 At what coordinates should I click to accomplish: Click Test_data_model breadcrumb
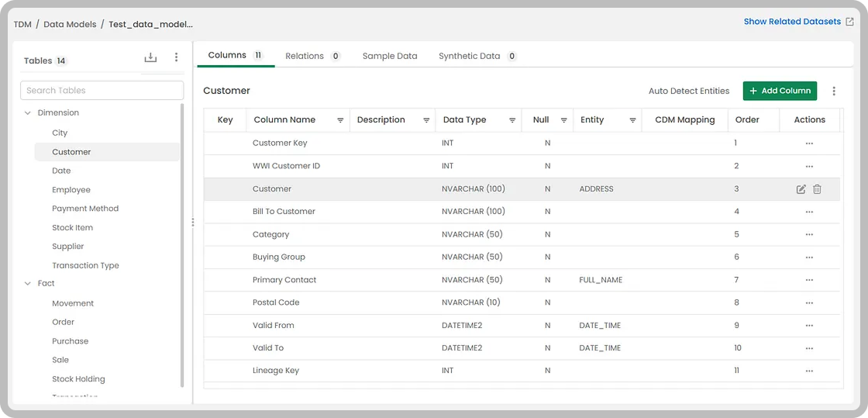point(150,24)
